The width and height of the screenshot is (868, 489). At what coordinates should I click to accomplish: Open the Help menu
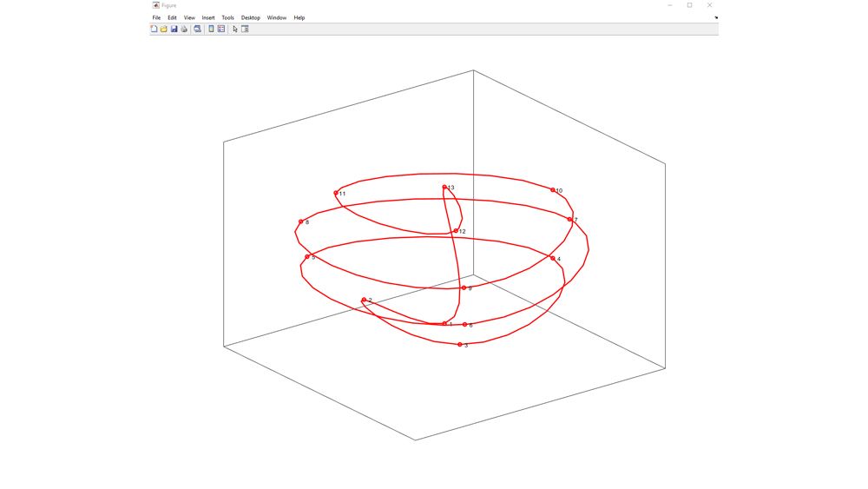pyautogui.click(x=299, y=17)
